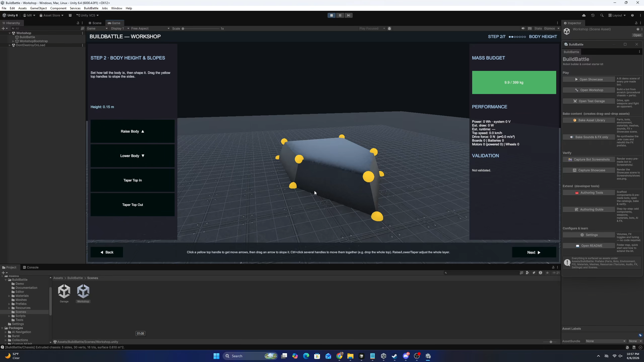This screenshot has height=362, width=644.
Task: Open the MR account dropdown
Action: pos(29,15)
